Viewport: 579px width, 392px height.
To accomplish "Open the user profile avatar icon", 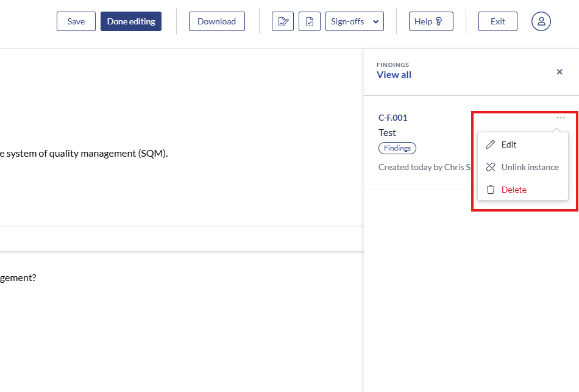I will pyautogui.click(x=541, y=21).
